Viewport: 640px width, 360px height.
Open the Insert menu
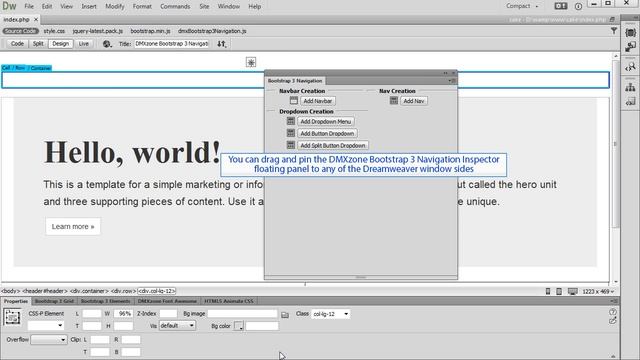89,6
